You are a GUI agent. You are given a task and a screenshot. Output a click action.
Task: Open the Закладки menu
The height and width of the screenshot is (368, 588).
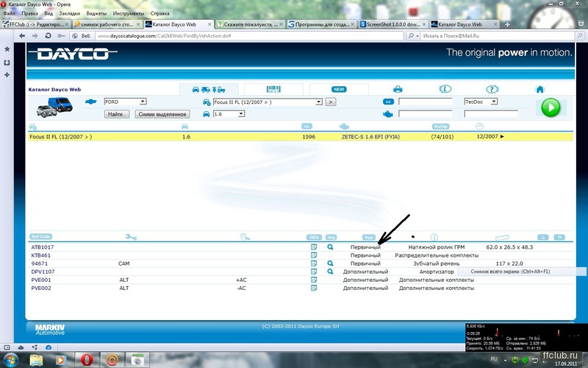click(69, 13)
